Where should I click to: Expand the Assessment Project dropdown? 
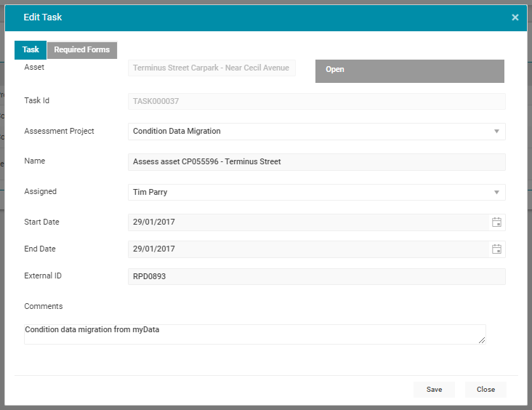(496, 132)
